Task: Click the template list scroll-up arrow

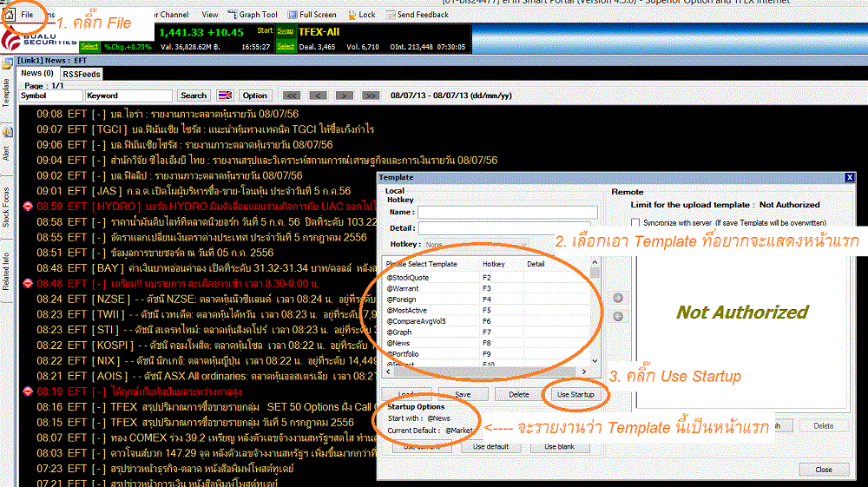Action: pyautogui.click(x=595, y=262)
